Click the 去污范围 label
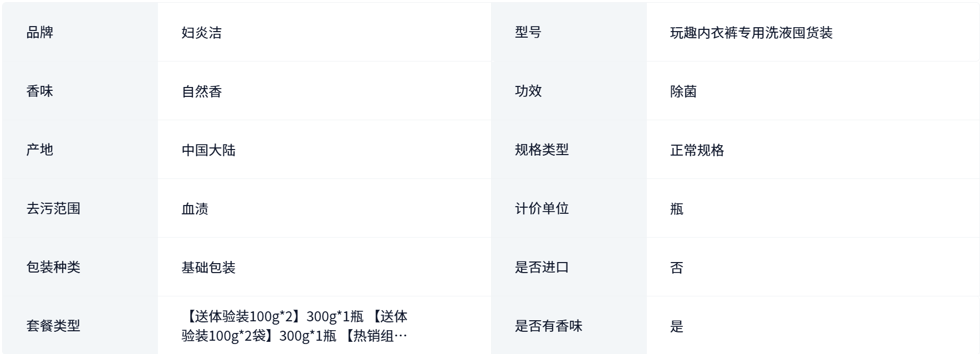 53,208
